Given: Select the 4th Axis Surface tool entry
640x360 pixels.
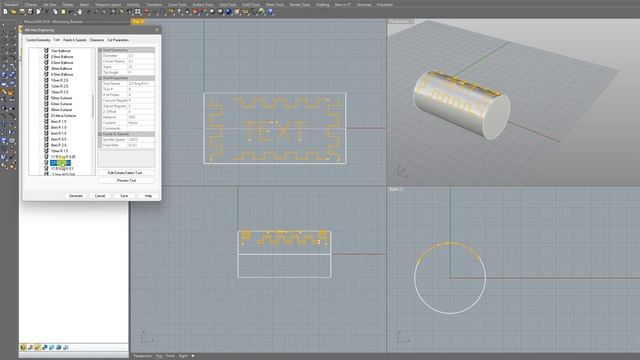Looking at the screenshot, I should pos(63,116).
